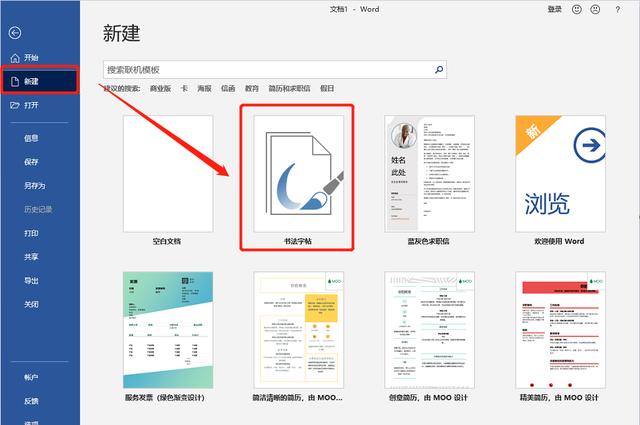Viewport: 640px width, 425px height.
Task: Click 登录 to sign in
Action: (554, 9)
